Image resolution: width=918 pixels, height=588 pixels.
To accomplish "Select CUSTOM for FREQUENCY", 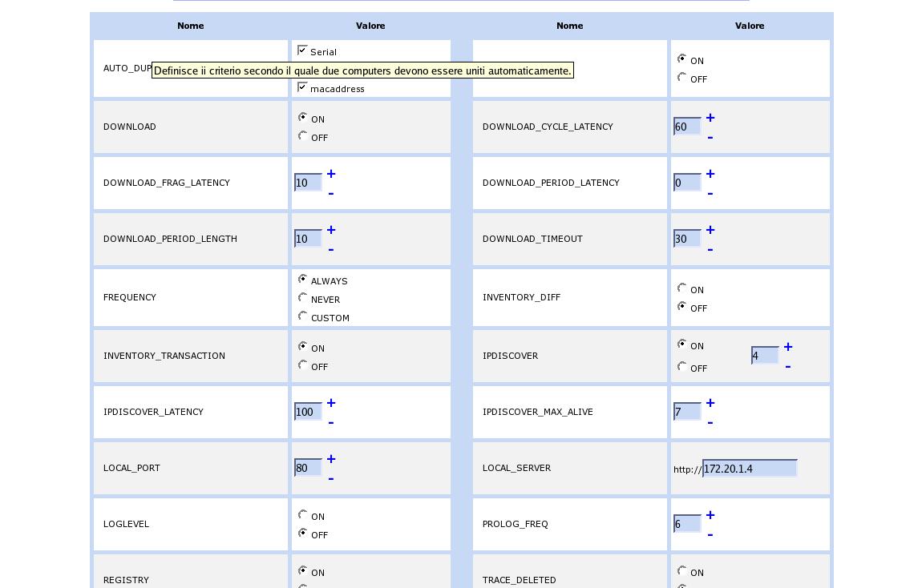I will pos(303,316).
